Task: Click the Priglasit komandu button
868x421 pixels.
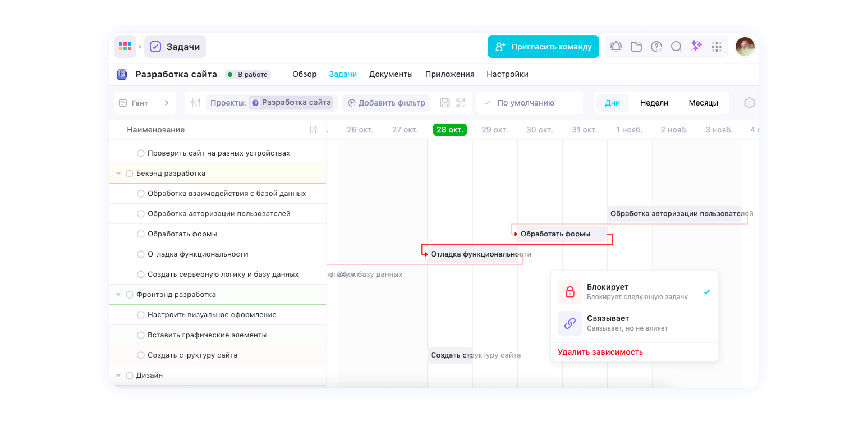Action: tap(543, 47)
